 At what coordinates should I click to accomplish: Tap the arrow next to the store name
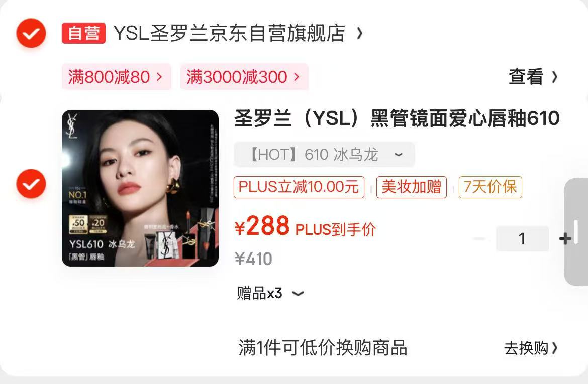coord(360,33)
